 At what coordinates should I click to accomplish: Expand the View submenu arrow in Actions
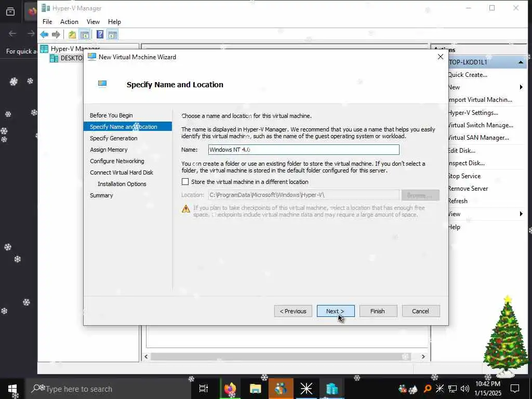tap(521, 214)
